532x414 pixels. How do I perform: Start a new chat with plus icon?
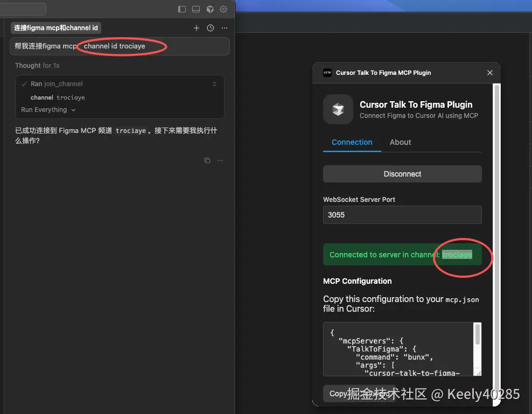(197, 28)
